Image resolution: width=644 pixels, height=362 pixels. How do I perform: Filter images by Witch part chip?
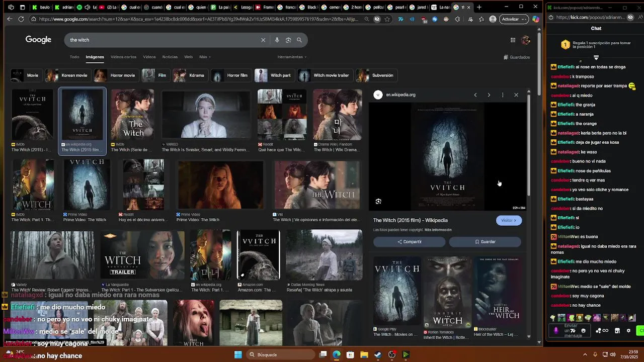click(274, 75)
